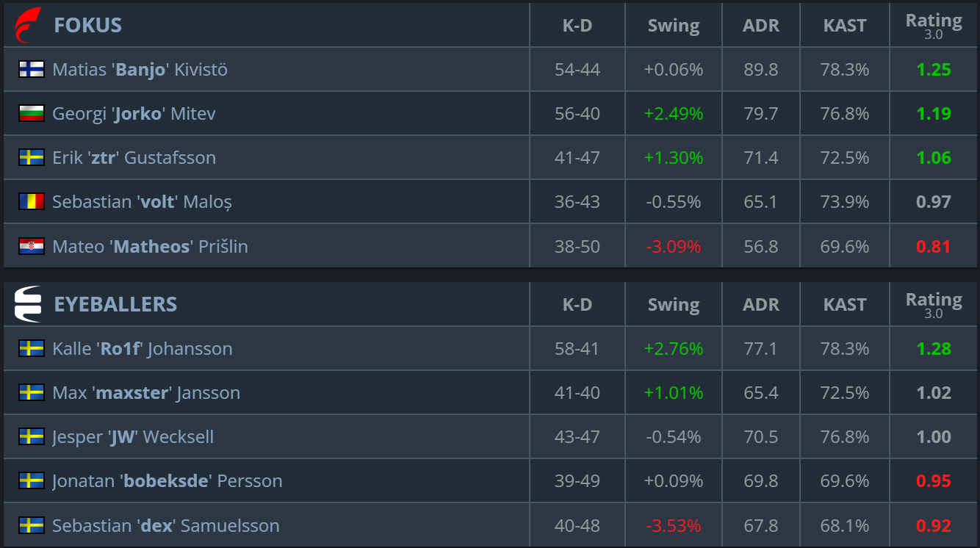980x548 pixels.
Task: Click FOKUS Rating 3.0 column header
Action: coord(934,26)
